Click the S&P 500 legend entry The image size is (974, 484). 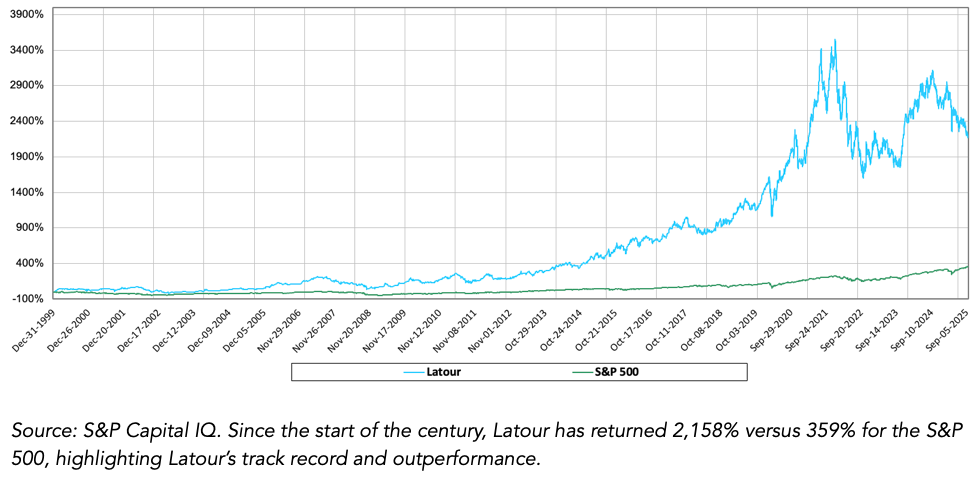(605, 373)
